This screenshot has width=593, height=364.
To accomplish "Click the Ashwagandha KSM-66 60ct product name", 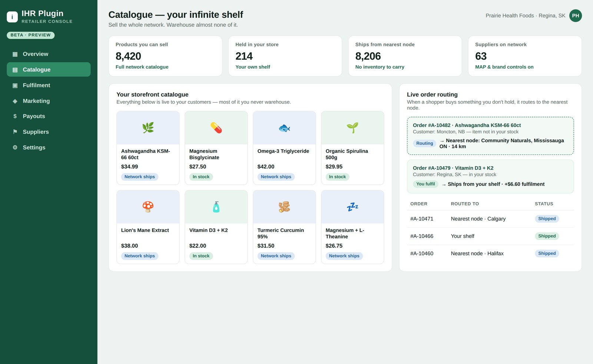I will point(146,154).
